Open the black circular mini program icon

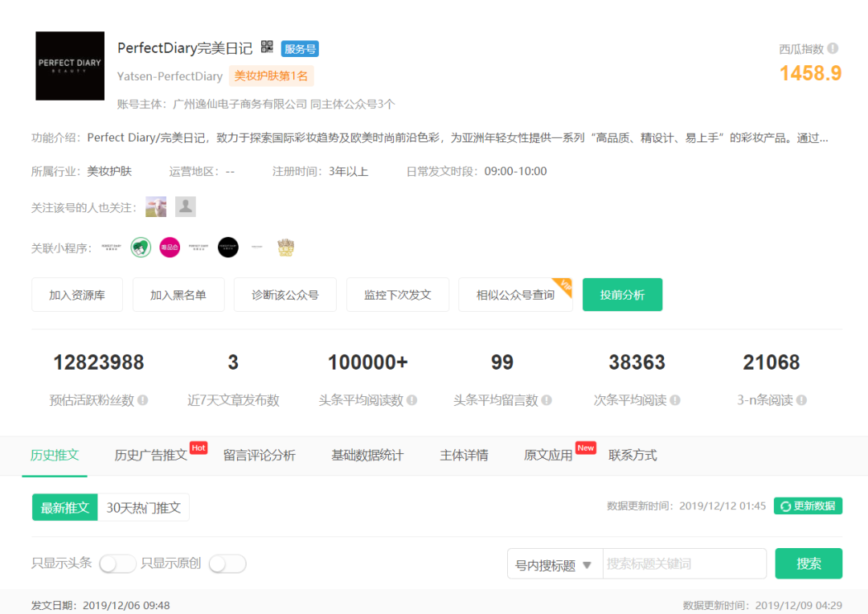coord(228,247)
